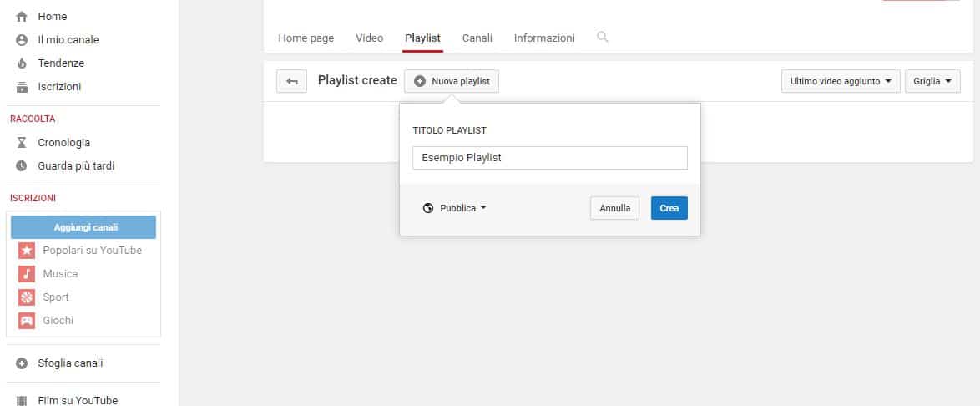Viewport: 980px width, 406px height.
Task: Select the Playlist tab
Action: point(423,38)
